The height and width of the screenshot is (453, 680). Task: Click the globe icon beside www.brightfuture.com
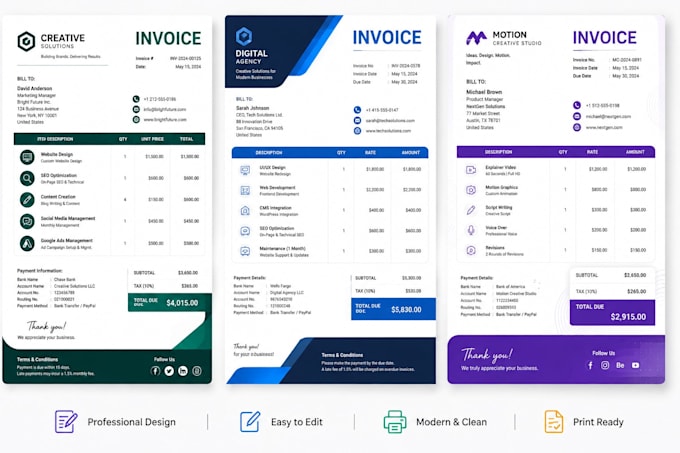(136, 119)
